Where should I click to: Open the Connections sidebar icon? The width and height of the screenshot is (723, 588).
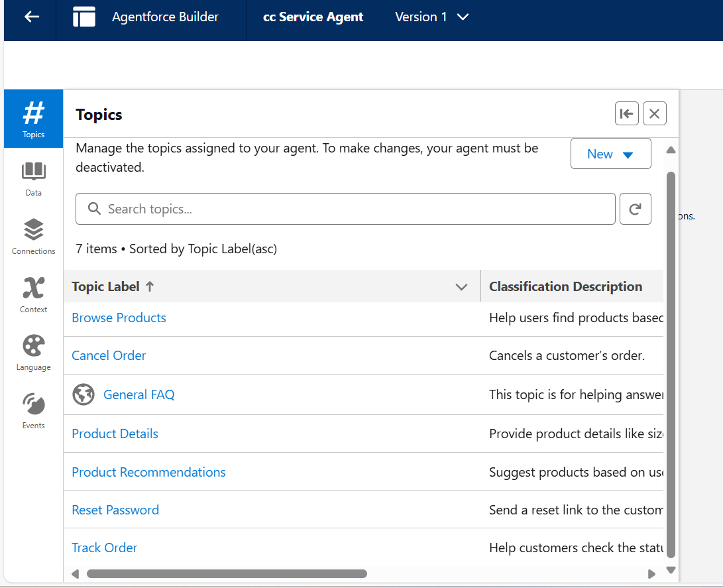coord(33,236)
